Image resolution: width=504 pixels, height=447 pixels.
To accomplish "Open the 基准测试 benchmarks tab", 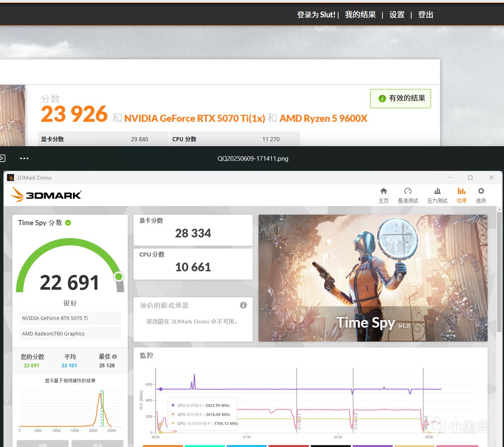I will (x=408, y=196).
